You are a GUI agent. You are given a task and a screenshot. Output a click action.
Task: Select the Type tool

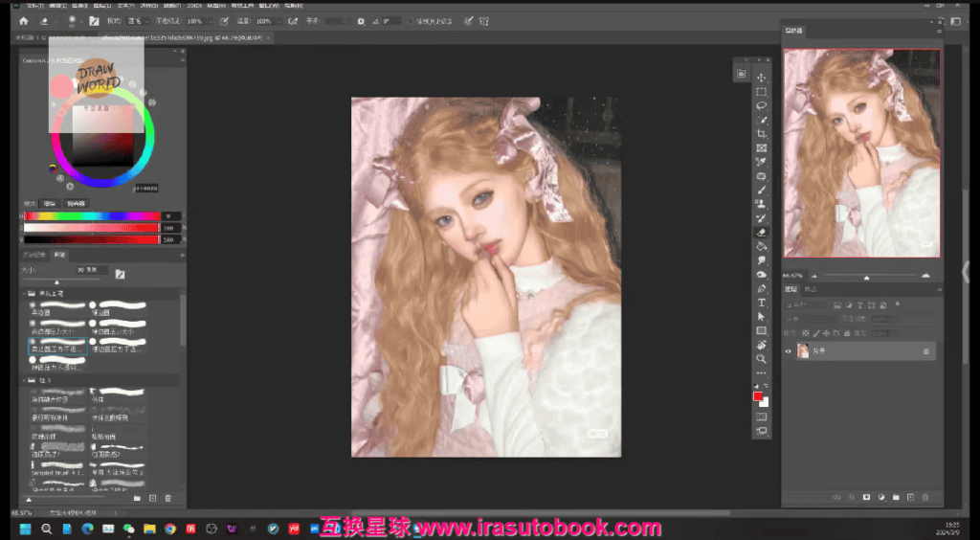coord(761,303)
